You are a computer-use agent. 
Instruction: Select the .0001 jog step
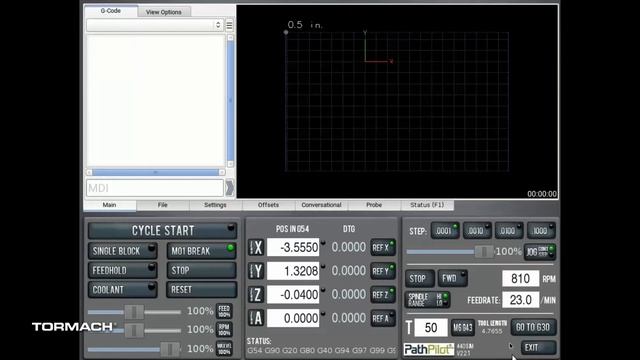445,231
